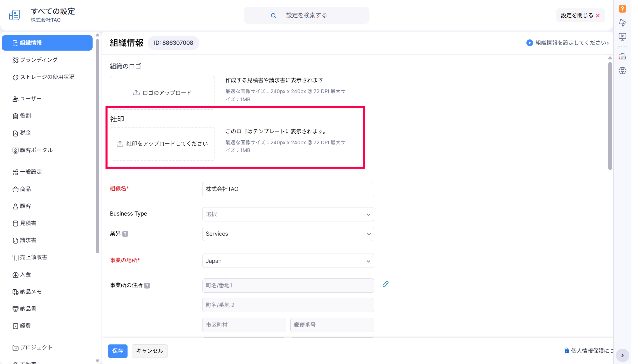This screenshot has width=631, height=364.
Task: Click the orange help question mark icon
Action: [x=622, y=9]
